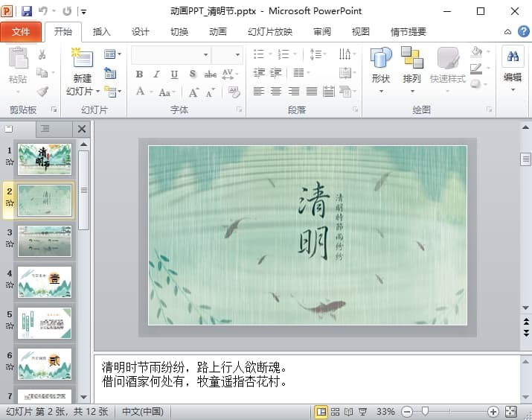Decrease font size with small A
532x420 pixels.
click(210, 92)
